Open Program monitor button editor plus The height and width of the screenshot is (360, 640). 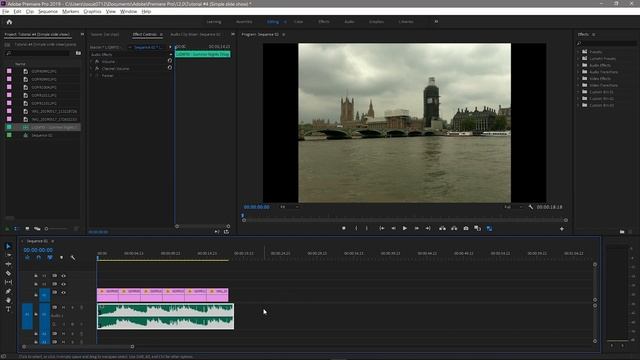pos(562,229)
